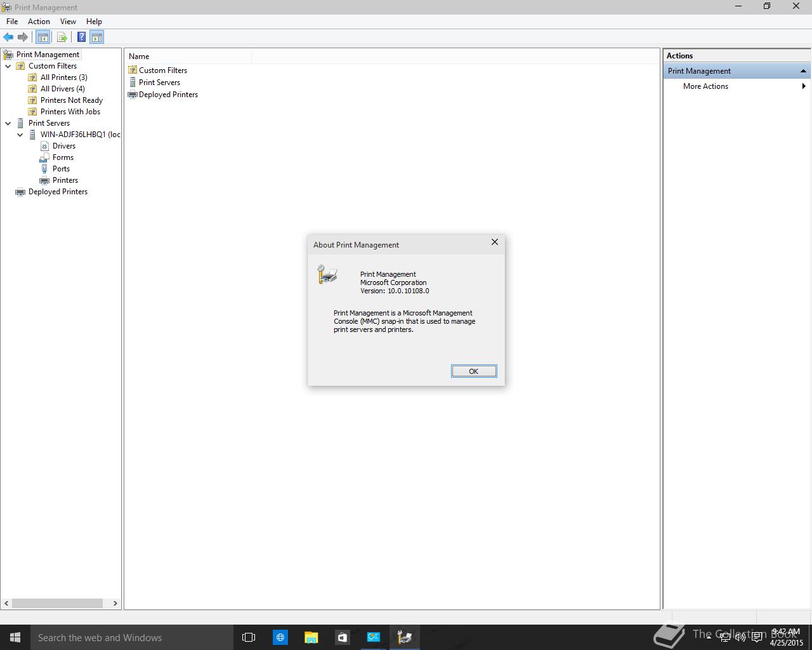Select Deployed Printers in the left tree
Screen dimensions: 812x650
58,192
